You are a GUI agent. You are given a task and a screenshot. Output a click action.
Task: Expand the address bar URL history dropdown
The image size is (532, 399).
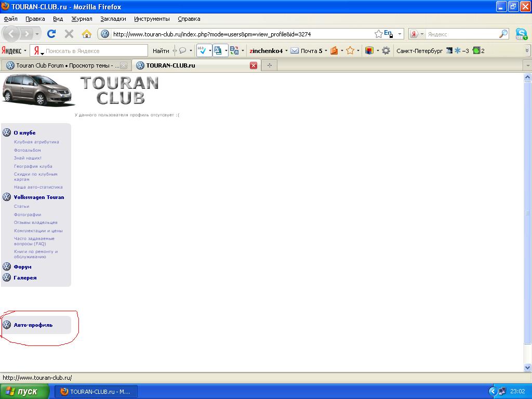coord(400,34)
